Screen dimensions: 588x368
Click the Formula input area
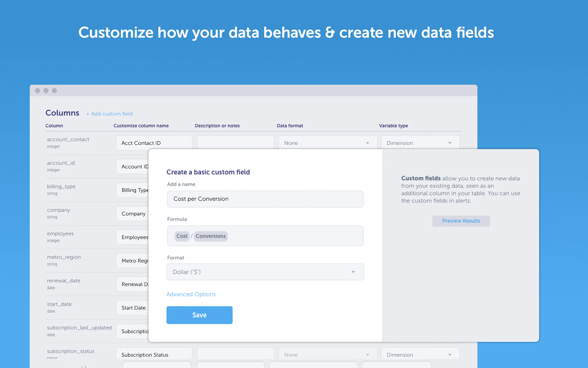(x=292, y=236)
